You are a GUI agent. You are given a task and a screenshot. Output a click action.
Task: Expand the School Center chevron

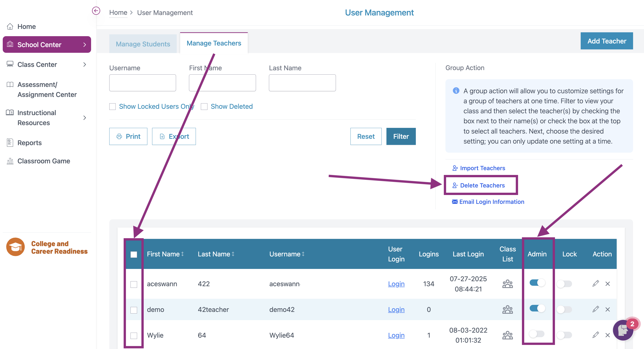click(84, 45)
